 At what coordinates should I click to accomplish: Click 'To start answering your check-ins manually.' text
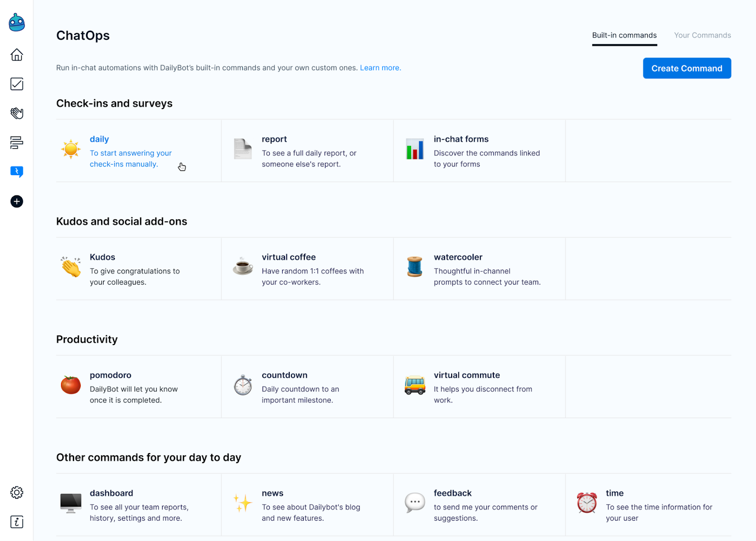(131, 159)
